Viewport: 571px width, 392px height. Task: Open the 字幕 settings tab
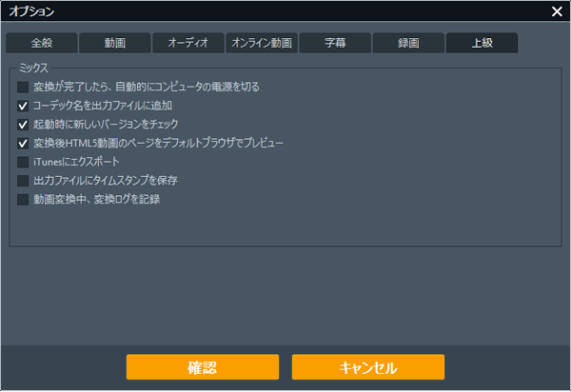[x=335, y=43]
